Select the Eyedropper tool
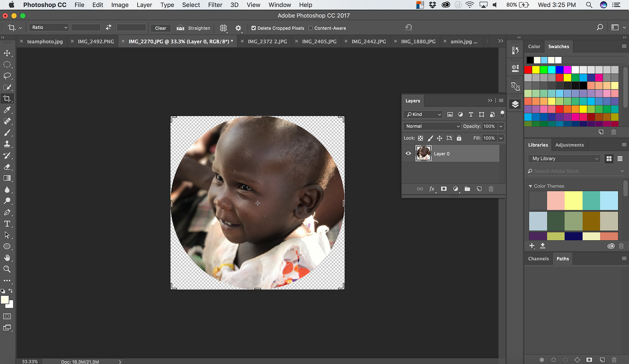 pos(7,110)
